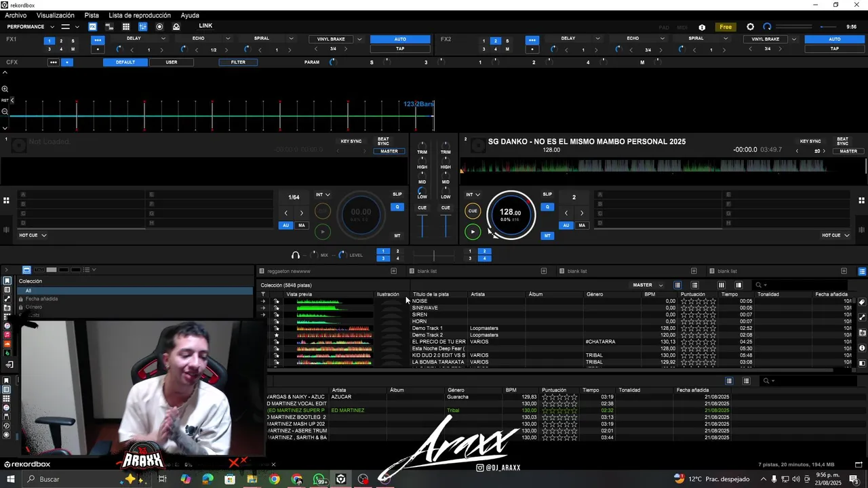Click the browser search field magnifier
This screenshot has width=868, height=488.
pos(759,285)
